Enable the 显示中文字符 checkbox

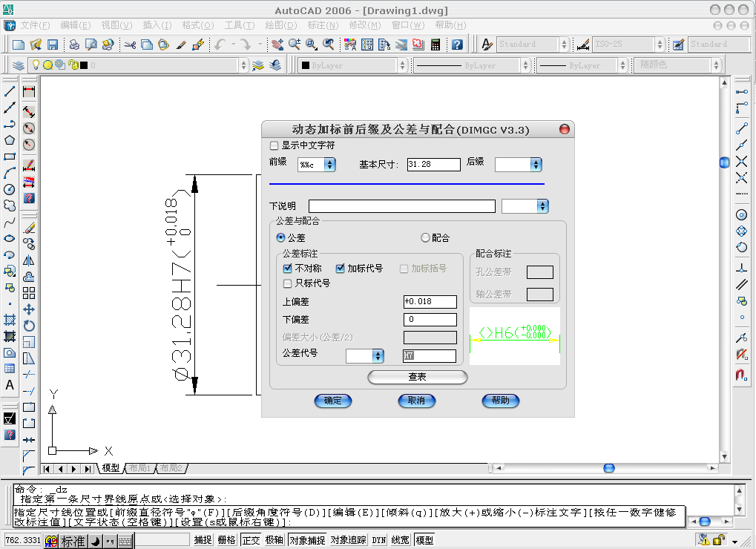274,145
